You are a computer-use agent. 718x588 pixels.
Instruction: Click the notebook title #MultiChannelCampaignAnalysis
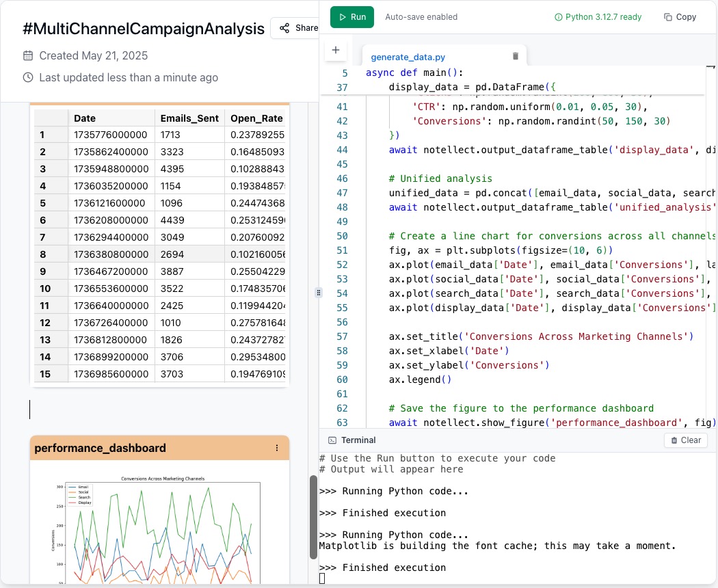(x=144, y=29)
